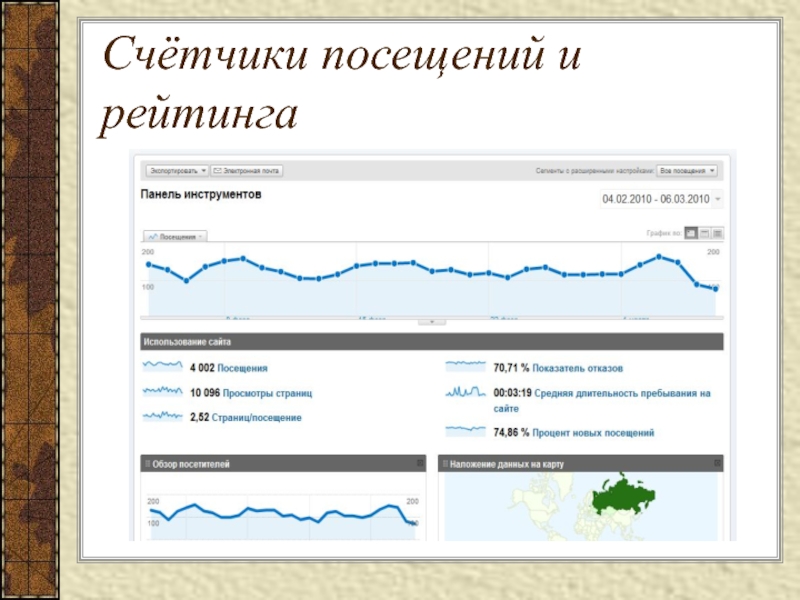
Task: Click the line chart icon in Посещения tab
Action: [153, 237]
